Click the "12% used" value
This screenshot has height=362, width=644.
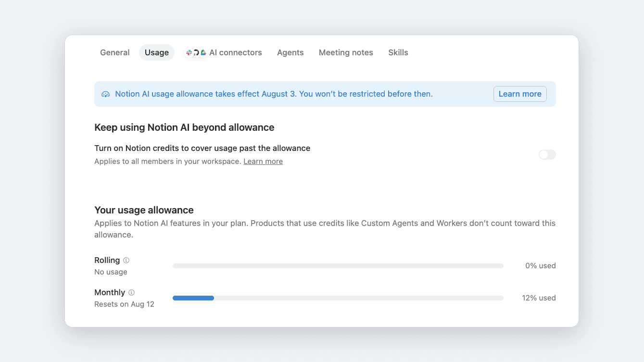(539, 298)
